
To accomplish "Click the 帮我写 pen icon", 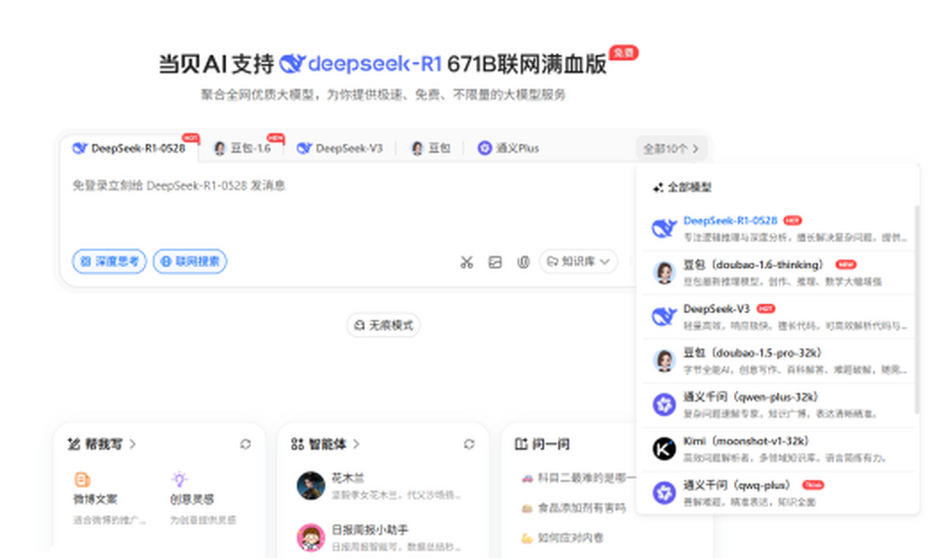I will 74,444.
